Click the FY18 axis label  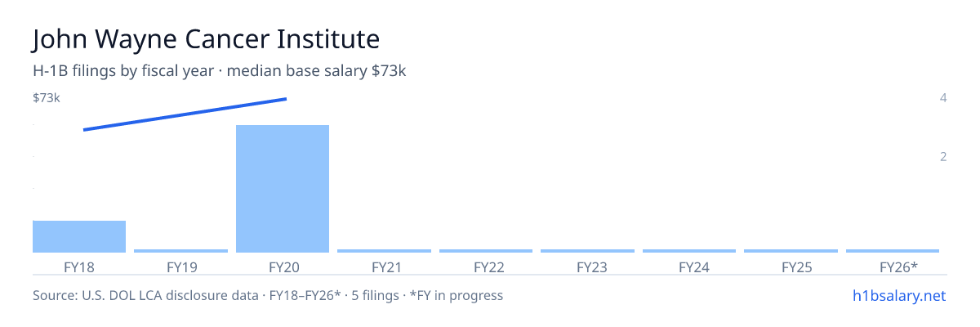(79, 267)
